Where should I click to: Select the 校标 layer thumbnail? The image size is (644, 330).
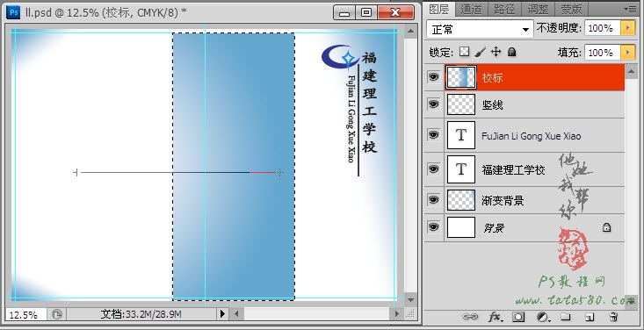pyautogui.click(x=461, y=77)
